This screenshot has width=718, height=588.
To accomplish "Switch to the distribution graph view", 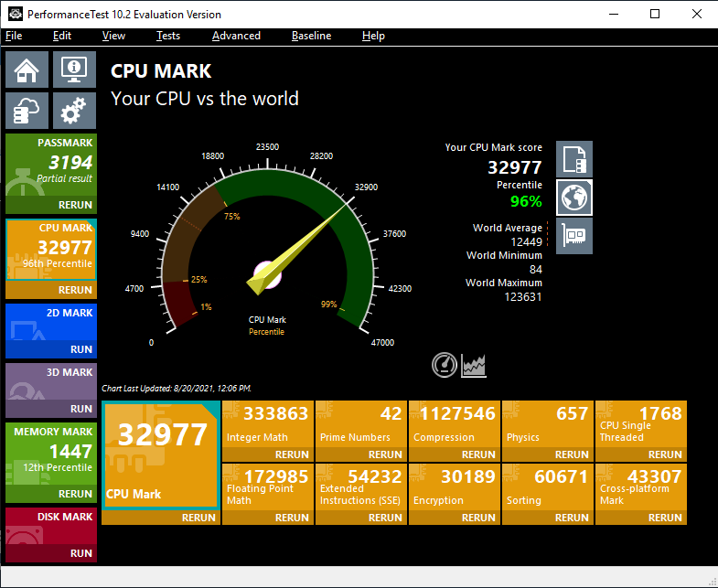I will point(474,366).
